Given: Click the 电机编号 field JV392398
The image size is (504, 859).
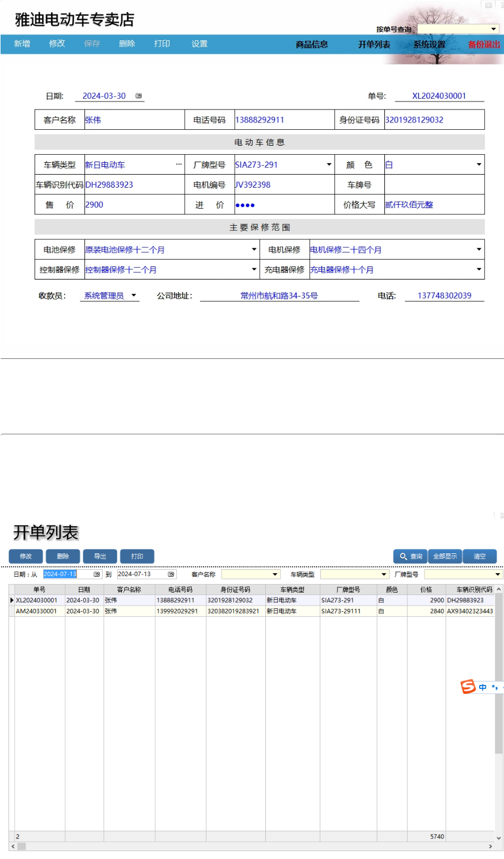Looking at the screenshot, I should pos(284,185).
